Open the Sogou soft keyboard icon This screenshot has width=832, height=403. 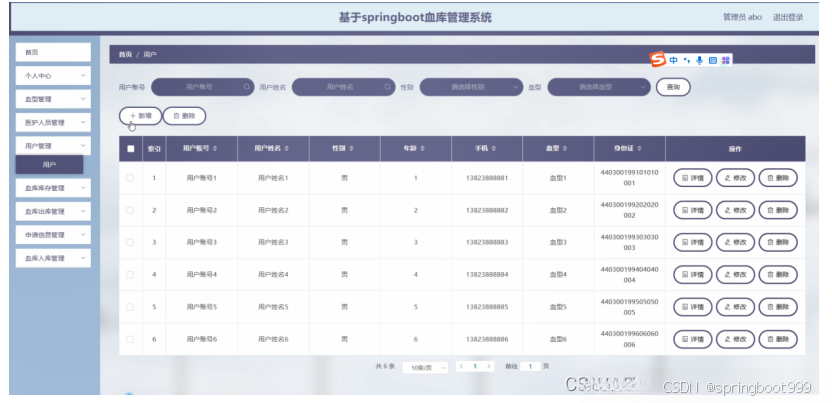coord(713,60)
